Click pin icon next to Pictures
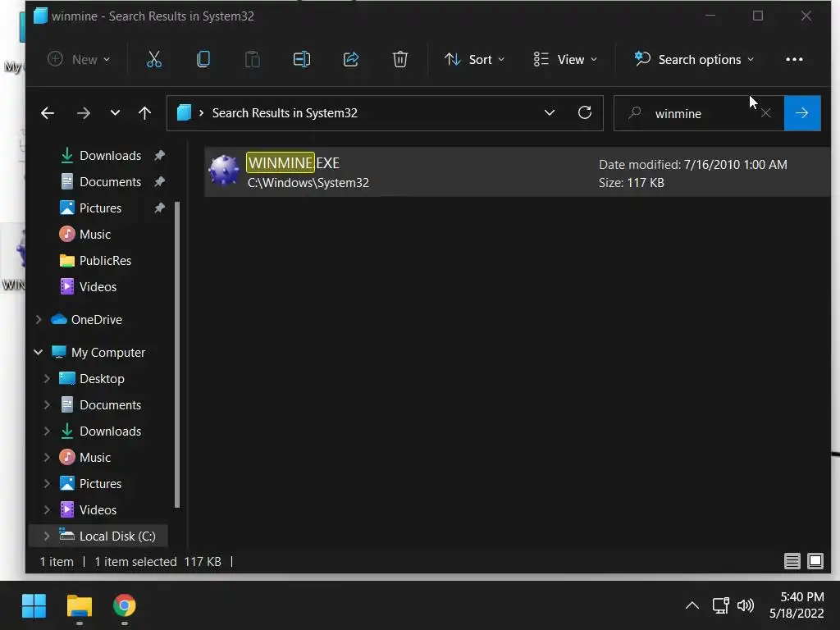This screenshot has height=630, width=840. 159,208
